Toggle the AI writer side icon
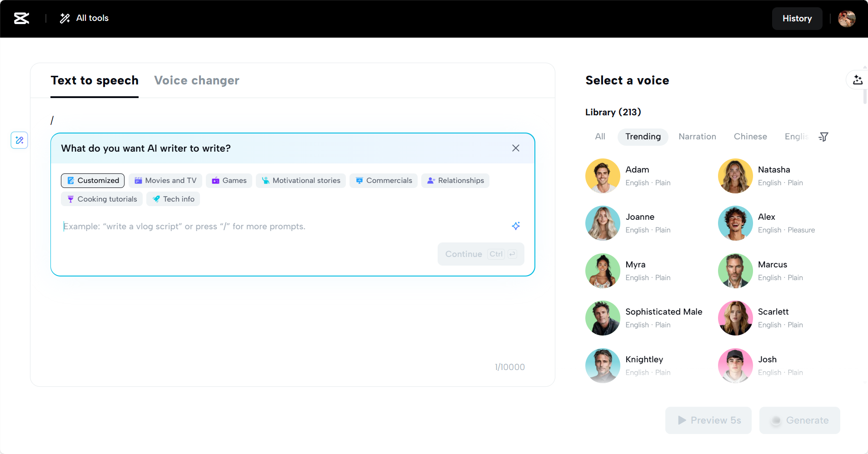Image resolution: width=868 pixels, height=454 pixels. (x=20, y=140)
